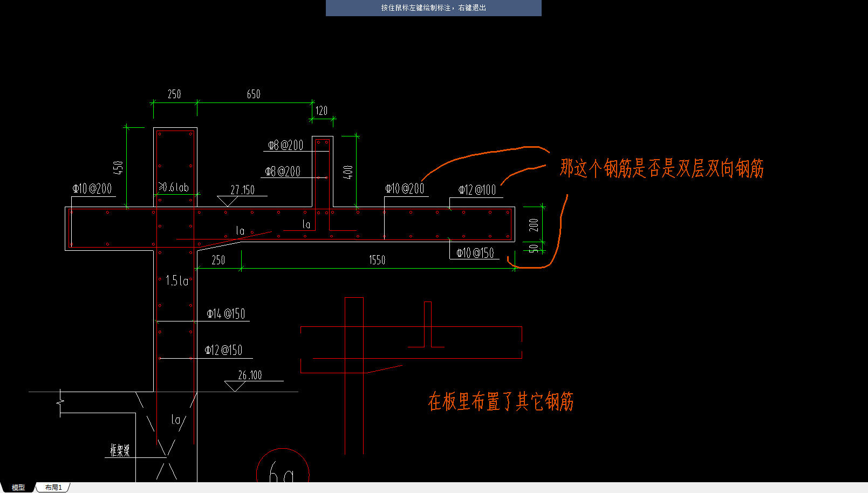This screenshot has width=868, height=493.
Task: Select the Φ10@150 rebar label
Action: tap(475, 253)
